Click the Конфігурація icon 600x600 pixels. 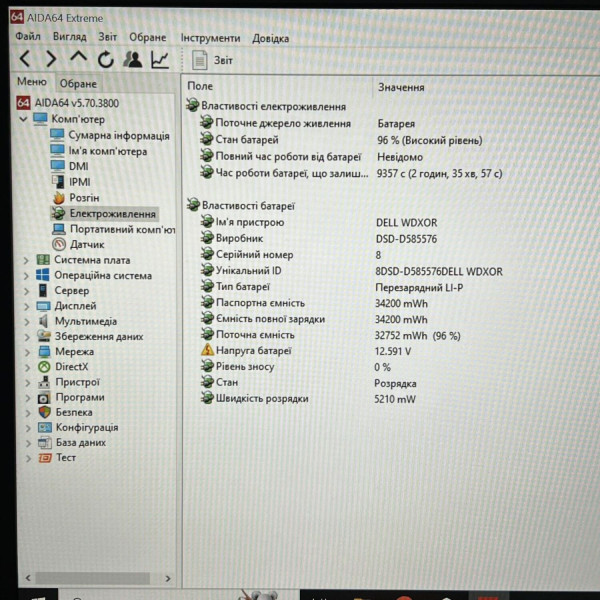44,427
